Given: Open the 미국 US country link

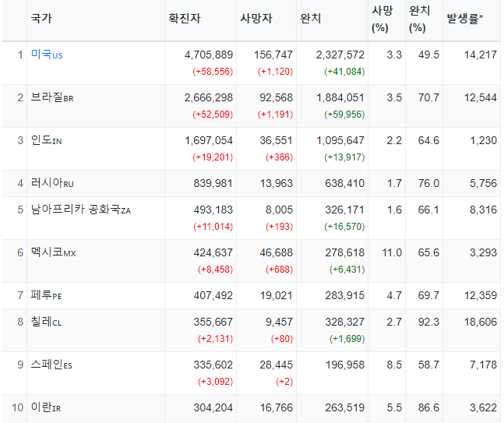Looking at the screenshot, I should 47,55.
